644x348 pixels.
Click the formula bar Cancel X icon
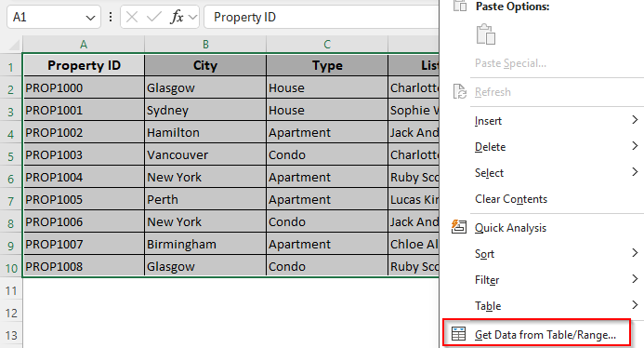coord(132,17)
